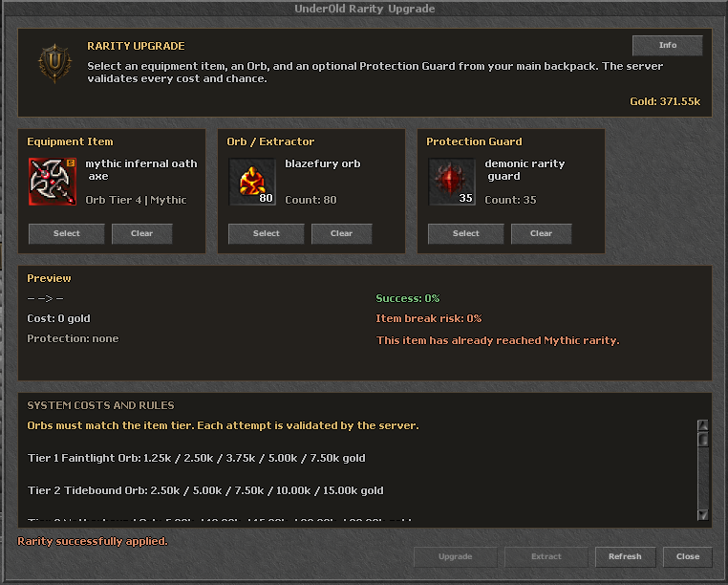Image resolution: width=728 pixels, height=585 pixels.
Task: Select a protection guard
Action: (x=465, y=233)
